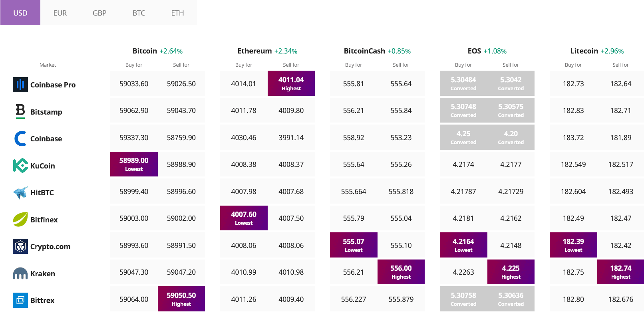Open the HitBTC market name
Viewport: 644px width, 313px height.
(x=42, y=192)
